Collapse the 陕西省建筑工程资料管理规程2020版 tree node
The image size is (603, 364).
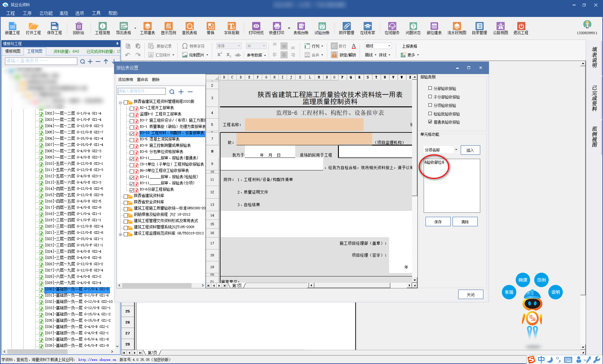coord(121,102)
